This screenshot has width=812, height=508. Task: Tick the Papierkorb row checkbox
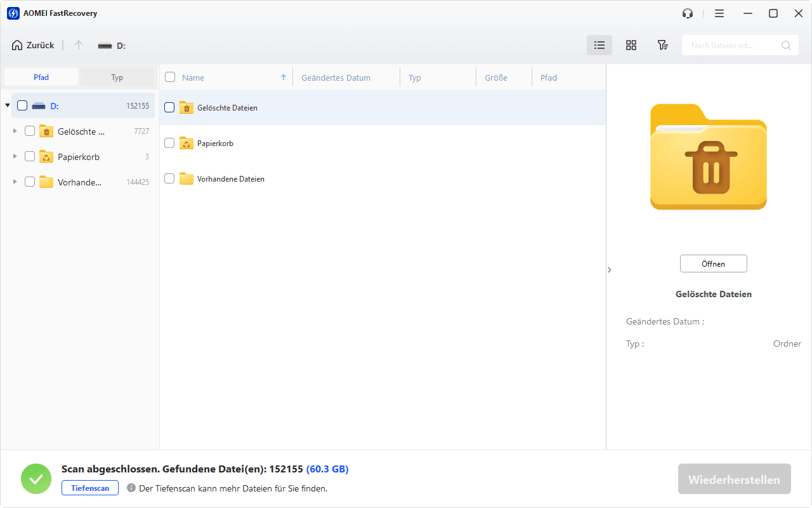(x=169, y=144)
